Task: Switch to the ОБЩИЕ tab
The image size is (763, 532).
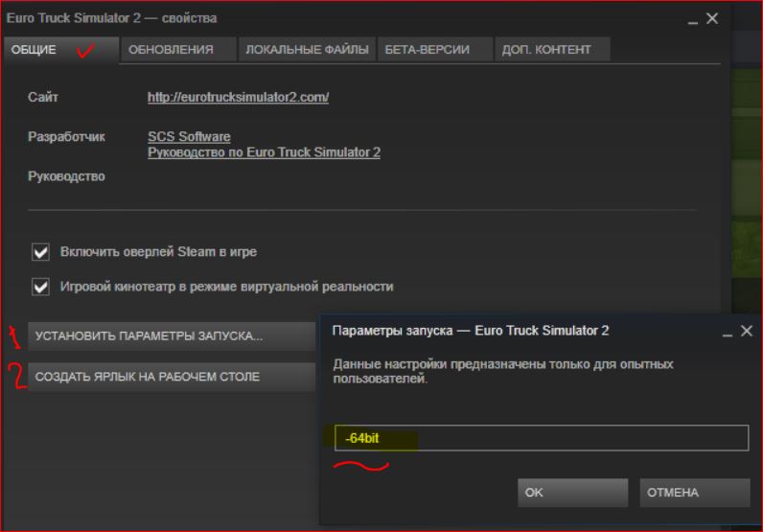Action: [60, 50]
